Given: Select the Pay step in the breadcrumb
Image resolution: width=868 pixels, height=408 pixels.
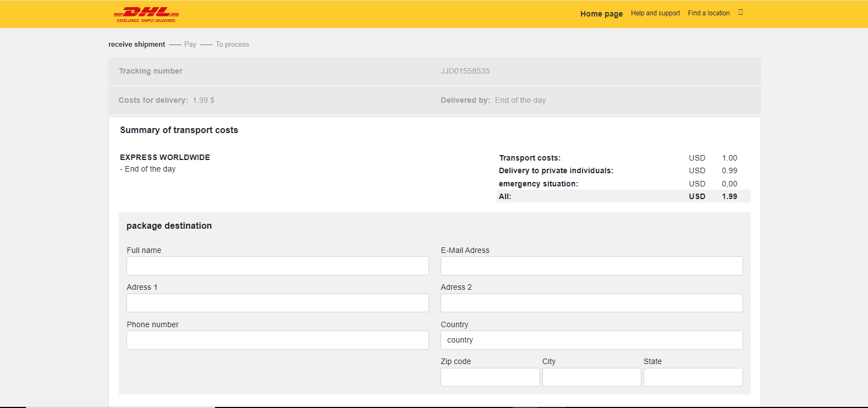Looking at the screenshot, I should pyautogui.click(x=190, y=45).
